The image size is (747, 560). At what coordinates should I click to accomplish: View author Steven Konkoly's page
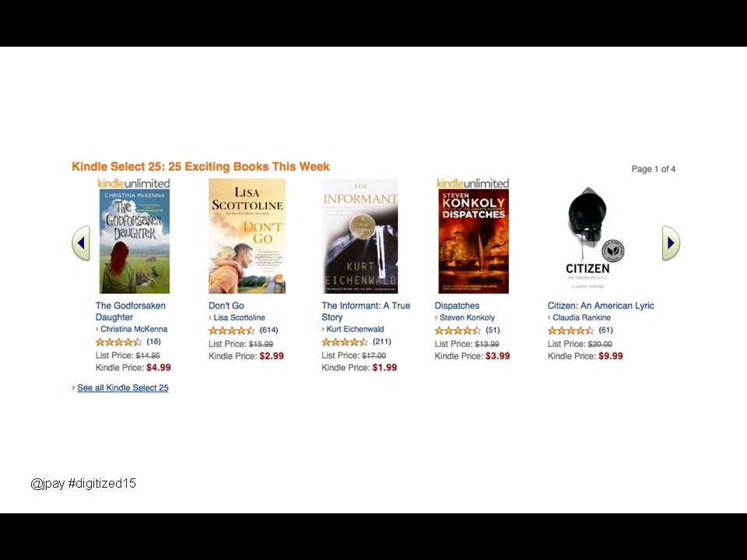click(467, 317)
